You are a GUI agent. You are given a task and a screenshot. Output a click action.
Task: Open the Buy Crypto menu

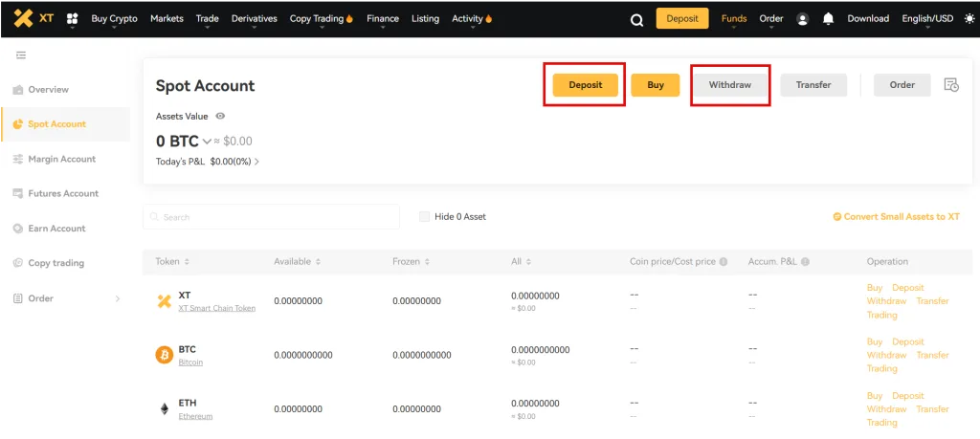115,19
